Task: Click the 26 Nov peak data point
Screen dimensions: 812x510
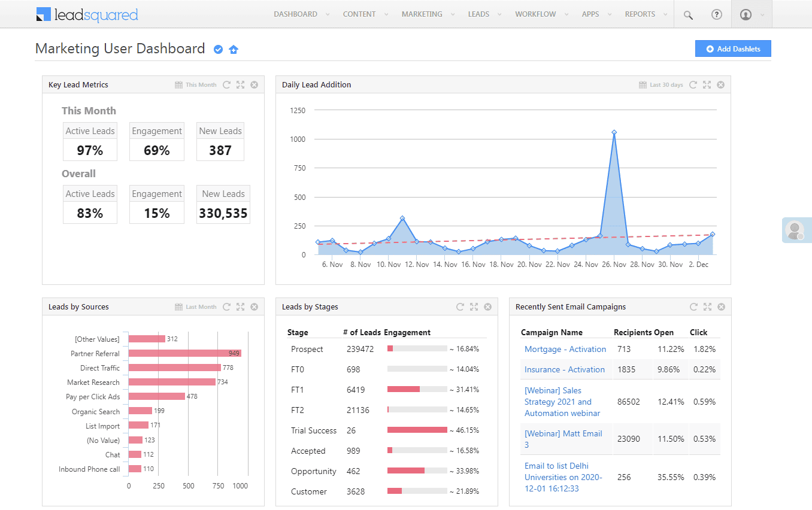Action: [x=614, y=132]
